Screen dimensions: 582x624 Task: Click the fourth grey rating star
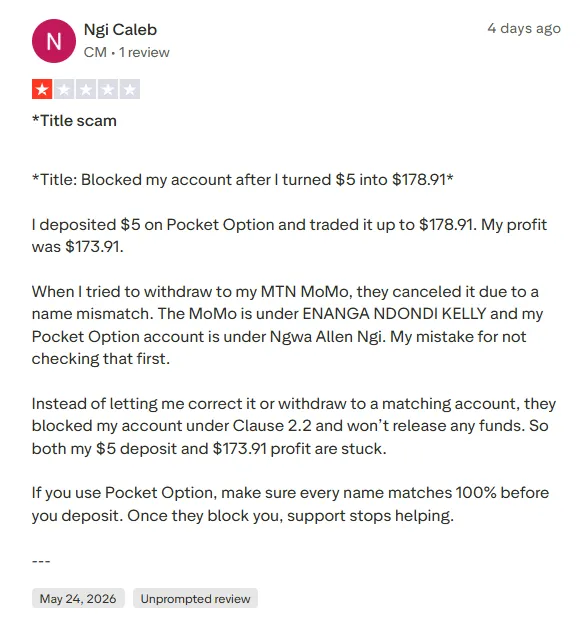(107, 89)
